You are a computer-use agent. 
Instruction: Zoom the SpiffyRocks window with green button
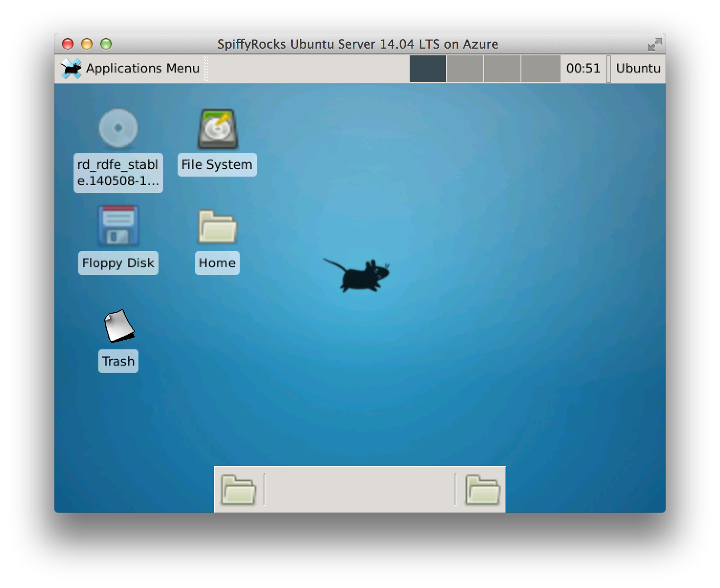click(x=106, y=44)
